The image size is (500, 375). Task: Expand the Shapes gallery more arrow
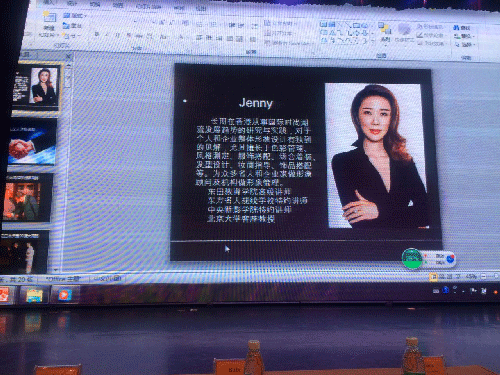coord(373,41)
